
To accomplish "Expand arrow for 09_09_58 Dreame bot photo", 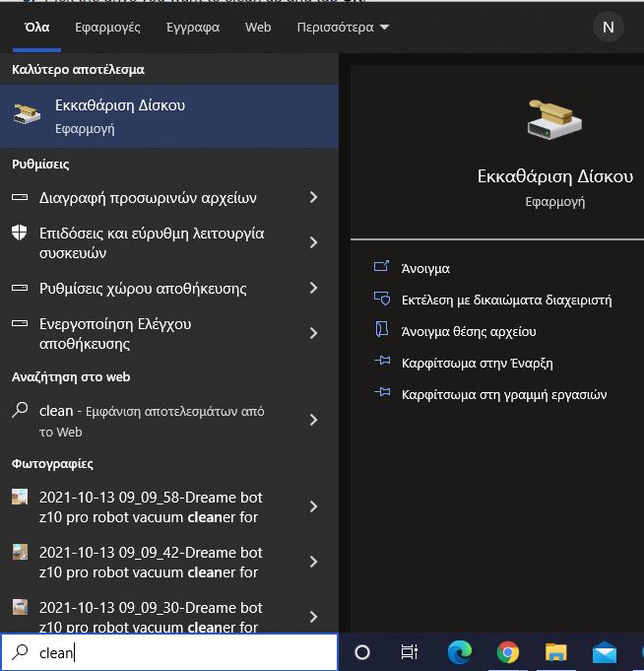I will point(313,506).
